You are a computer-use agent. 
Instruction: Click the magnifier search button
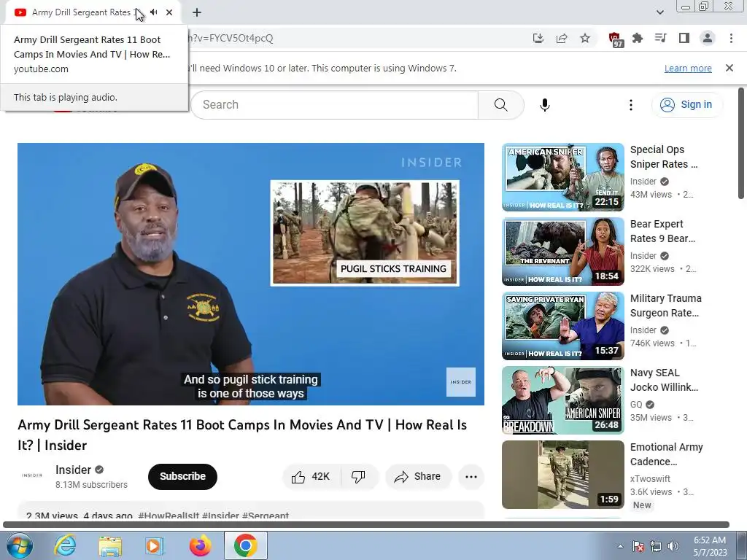click(500, 105)
